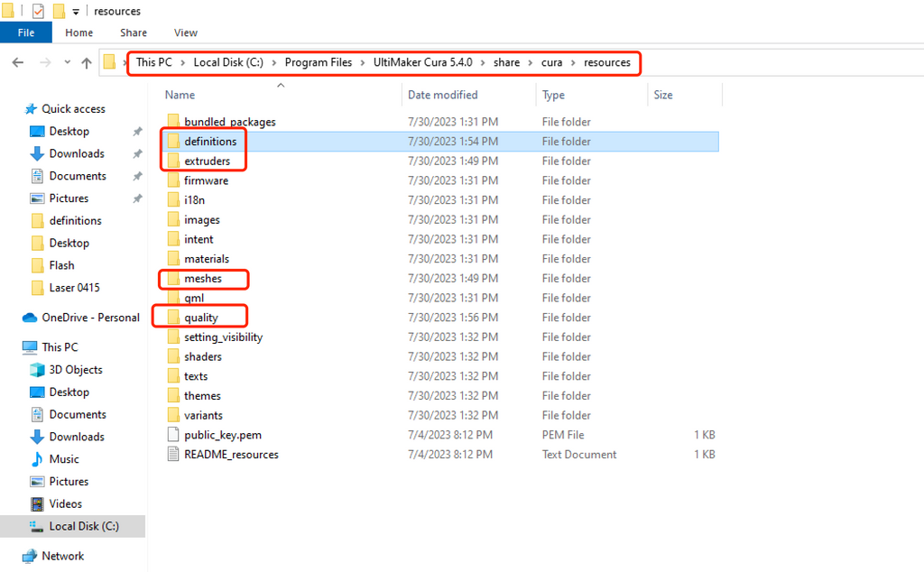This screenshot has width=924, height=572.
Task: Go forward with the right arrow
Action: point(45,62)
